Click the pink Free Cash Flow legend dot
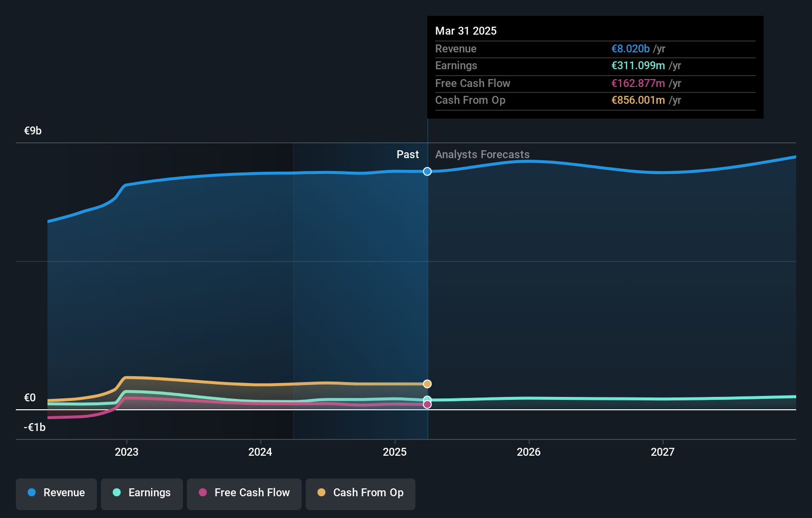This screenshot has height=518, width=812. pos(203,492)
